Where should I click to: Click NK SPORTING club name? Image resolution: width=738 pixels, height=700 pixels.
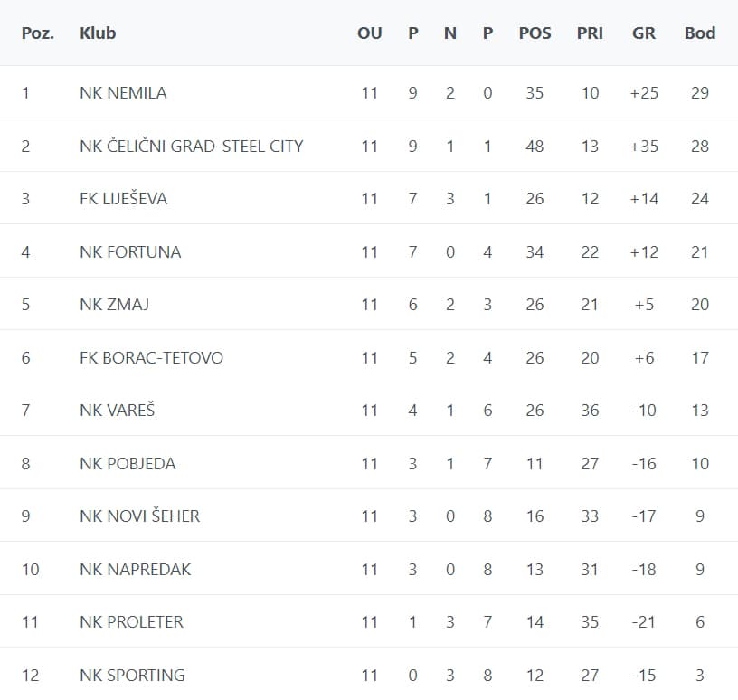(x=132, y=675)
